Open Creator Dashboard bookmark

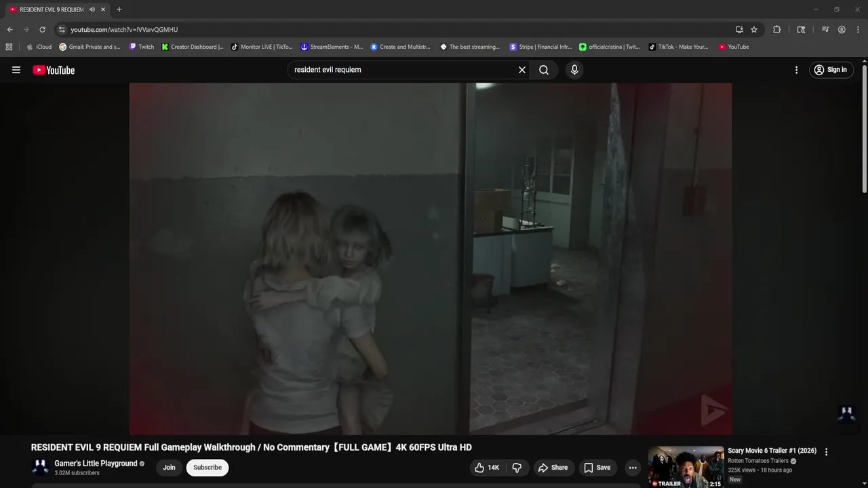[192, 47]
